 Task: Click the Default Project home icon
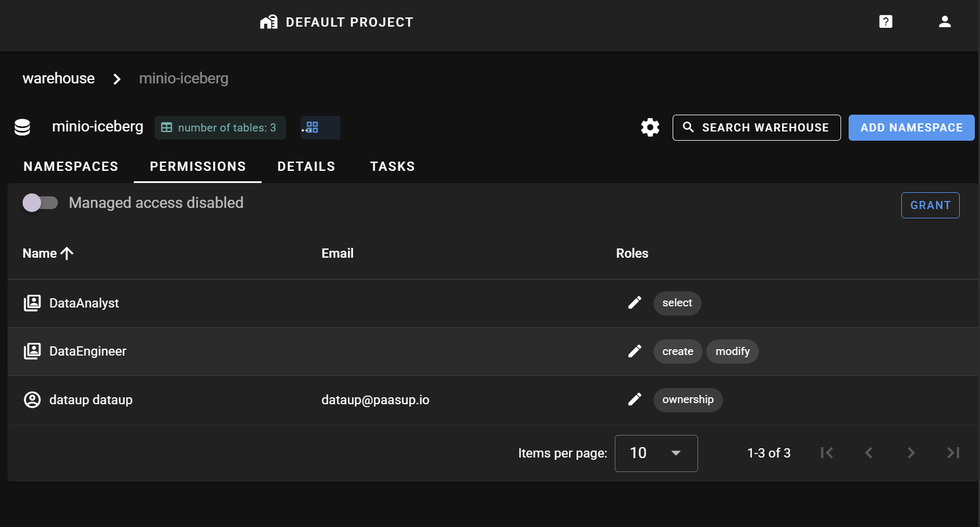(269, 22)
